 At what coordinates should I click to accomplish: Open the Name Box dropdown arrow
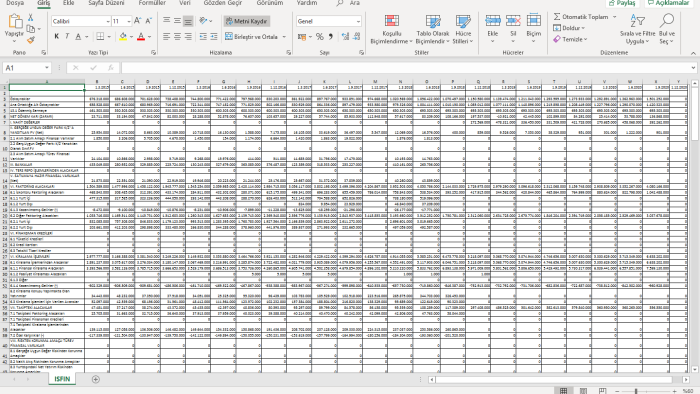pos(47,68)
